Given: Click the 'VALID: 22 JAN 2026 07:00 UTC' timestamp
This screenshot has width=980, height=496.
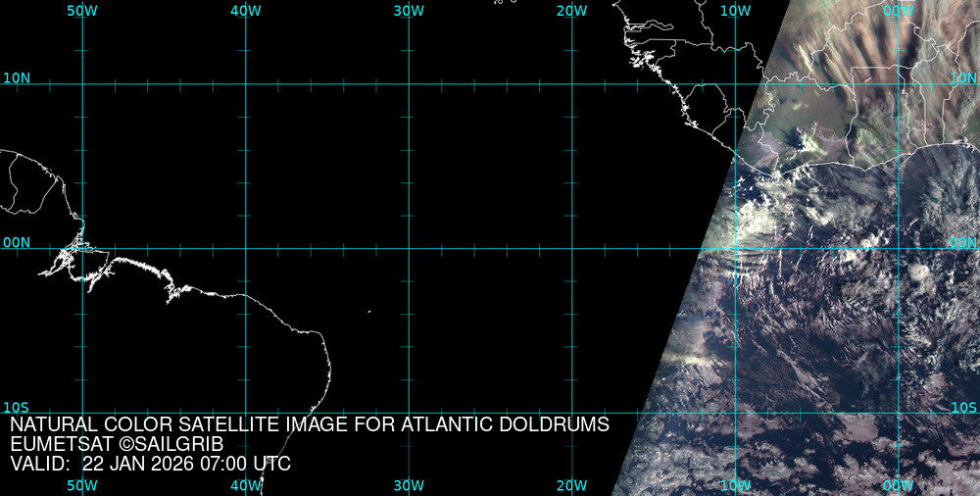Looking at the screenshot, I should tap(150, 464).
